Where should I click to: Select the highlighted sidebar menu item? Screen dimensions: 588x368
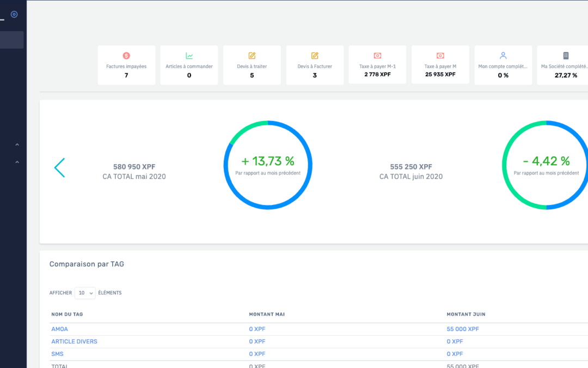point(11,40)
